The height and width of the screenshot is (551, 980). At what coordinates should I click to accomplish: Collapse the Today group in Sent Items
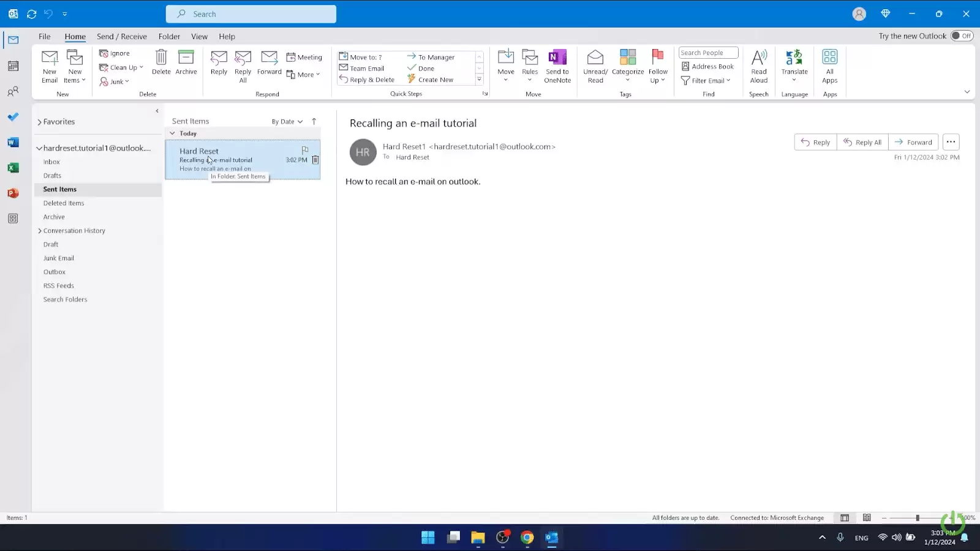click(172, 133)
